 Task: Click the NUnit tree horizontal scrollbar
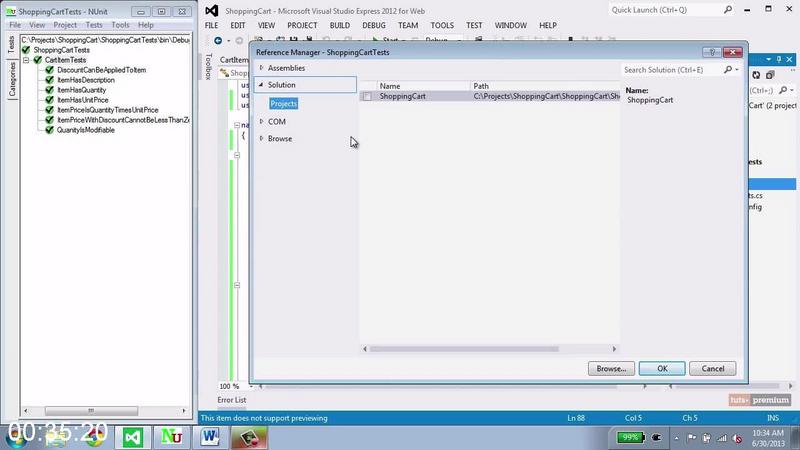pos(91,411)
